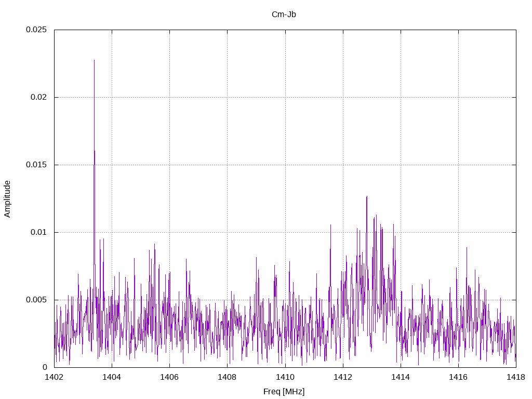Click the Freq [MHz] x-axis label
Screen dimensions: 532x399
point(284,391)
